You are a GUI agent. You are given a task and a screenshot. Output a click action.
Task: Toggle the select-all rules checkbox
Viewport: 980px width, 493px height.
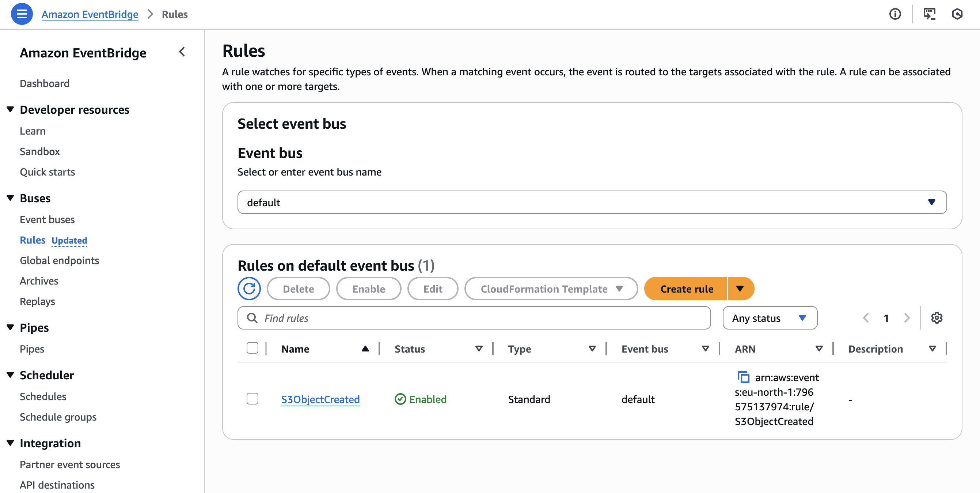point(252,347)
